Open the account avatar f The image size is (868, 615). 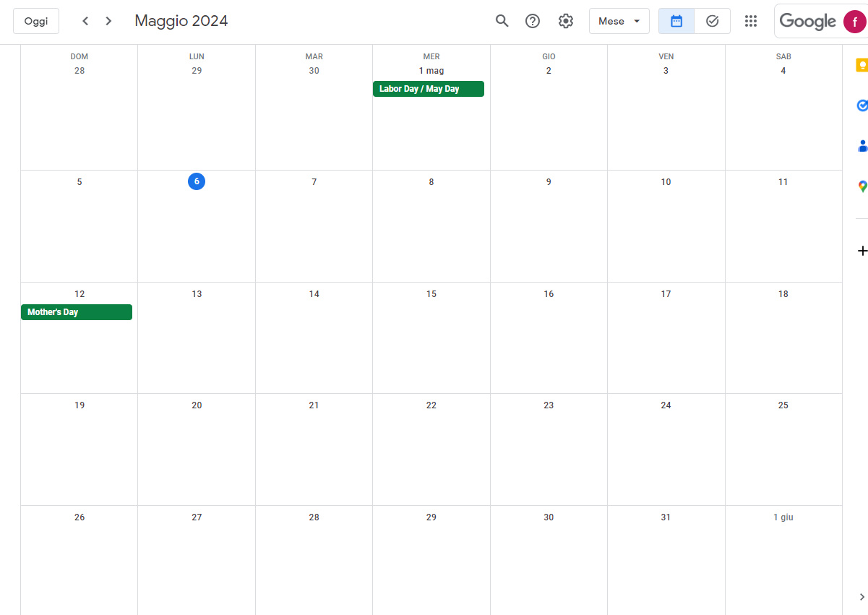pos(854,22)
